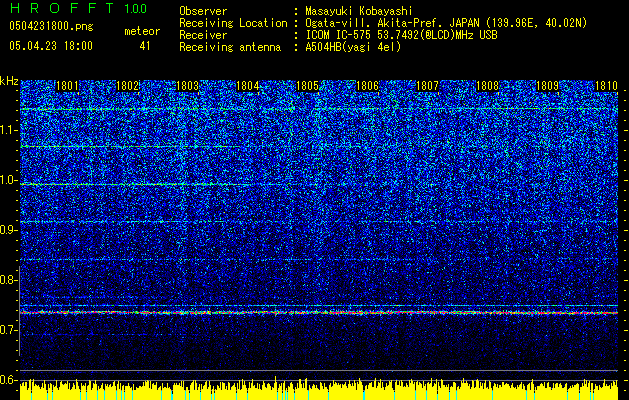Viewport: 629px width, 400px height.
Task: Click the 'meteor' count label
Action: coord(142,31)
